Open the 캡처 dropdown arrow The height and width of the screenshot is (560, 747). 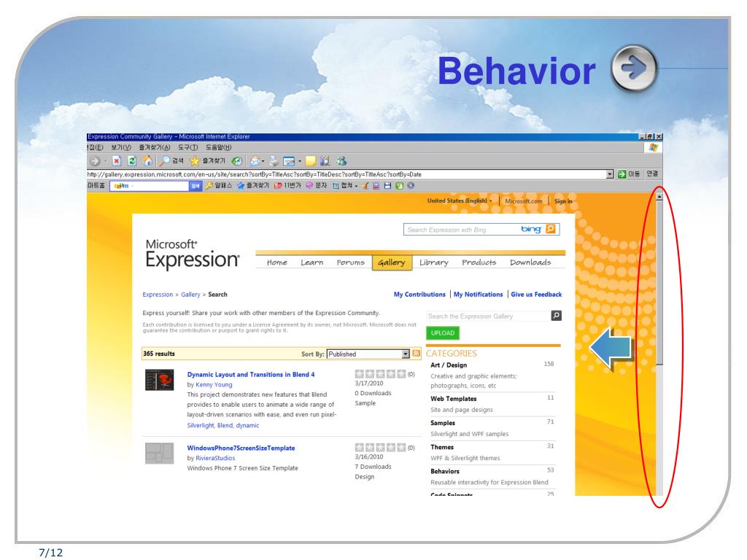point(356,186)
